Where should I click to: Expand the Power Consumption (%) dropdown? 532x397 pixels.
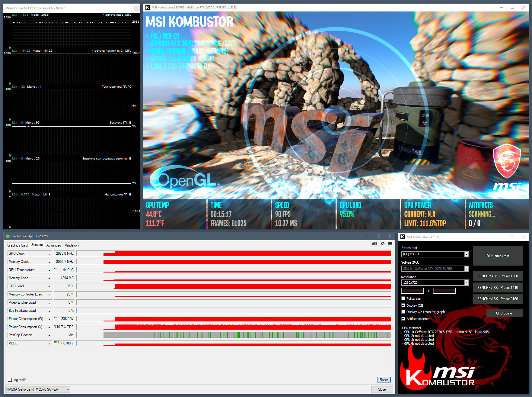tap(49, 327)
